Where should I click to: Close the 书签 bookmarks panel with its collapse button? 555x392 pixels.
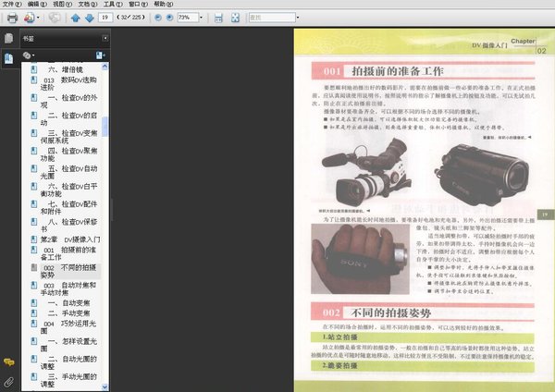point(105,38)
